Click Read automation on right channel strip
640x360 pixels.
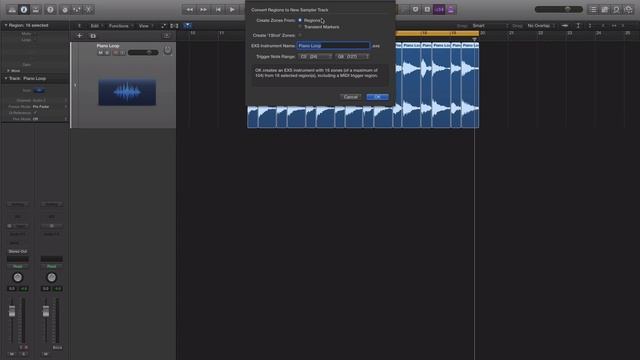coord(51,266)
